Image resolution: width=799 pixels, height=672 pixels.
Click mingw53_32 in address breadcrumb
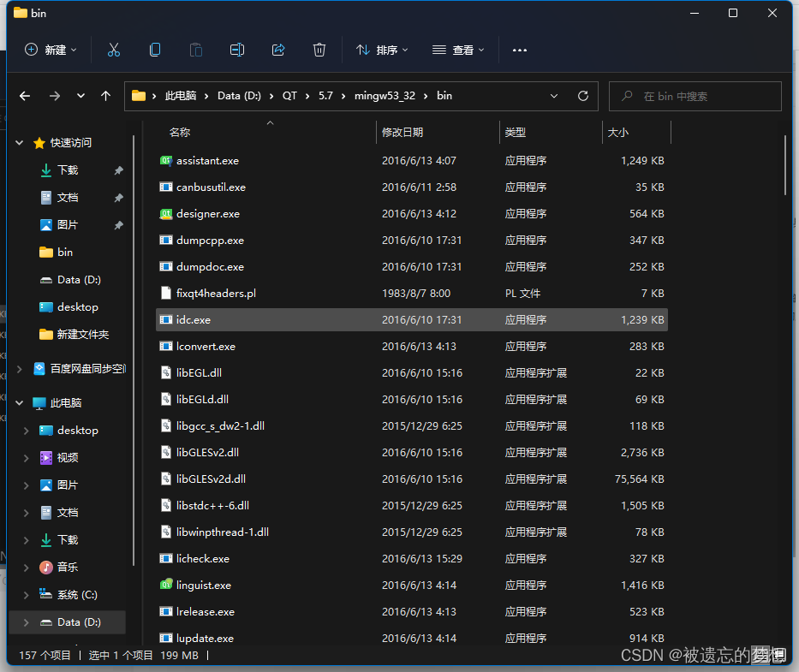pos(385,96)
